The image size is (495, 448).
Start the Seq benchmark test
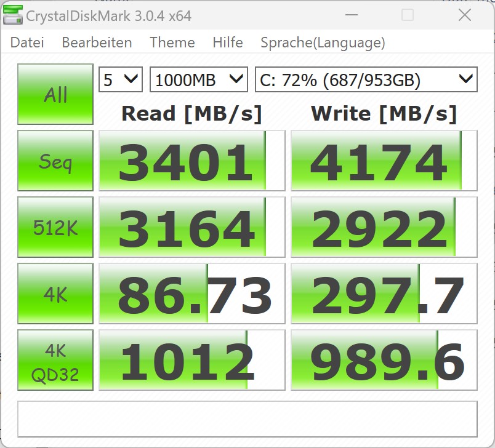tap(55, 161)
